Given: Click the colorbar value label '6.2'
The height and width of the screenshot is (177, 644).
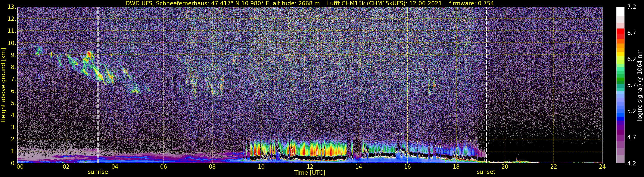Looking at the screenshot, I should (x=632, y=59).
